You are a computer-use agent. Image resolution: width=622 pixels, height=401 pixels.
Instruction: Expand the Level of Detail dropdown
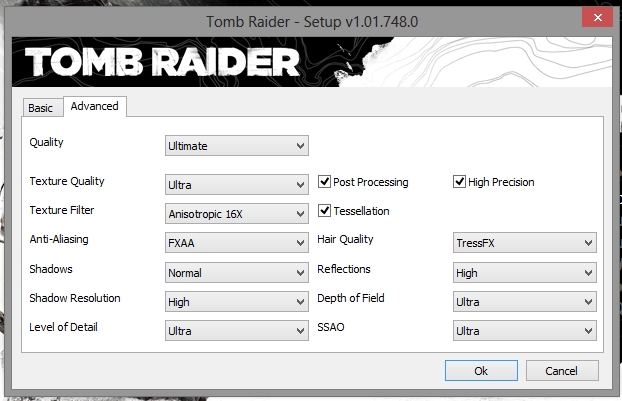coord(237,331)
